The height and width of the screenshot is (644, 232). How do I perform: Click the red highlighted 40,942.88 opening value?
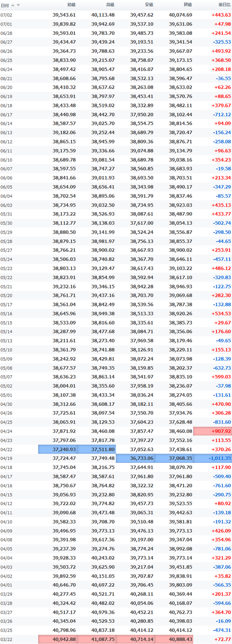(58, 640)
